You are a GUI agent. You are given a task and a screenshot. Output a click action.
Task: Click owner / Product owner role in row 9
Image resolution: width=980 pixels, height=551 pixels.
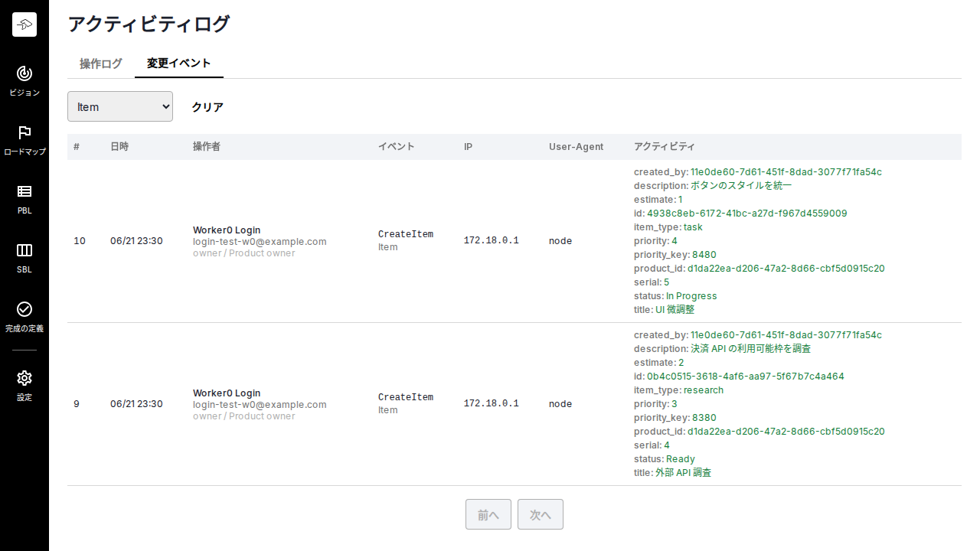coord(243,416)
